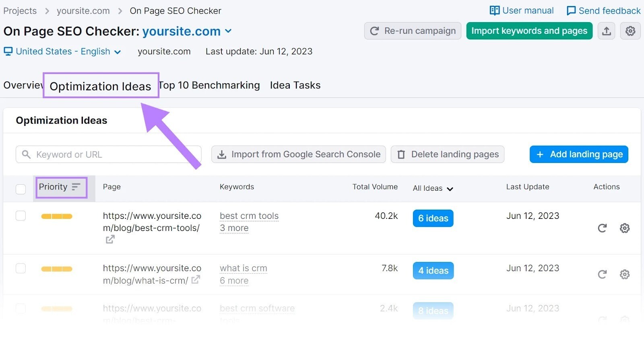Check the best-crm-tools row checkbox
The height and width of the screenshot is (342, 644).
tap(21, 216)
